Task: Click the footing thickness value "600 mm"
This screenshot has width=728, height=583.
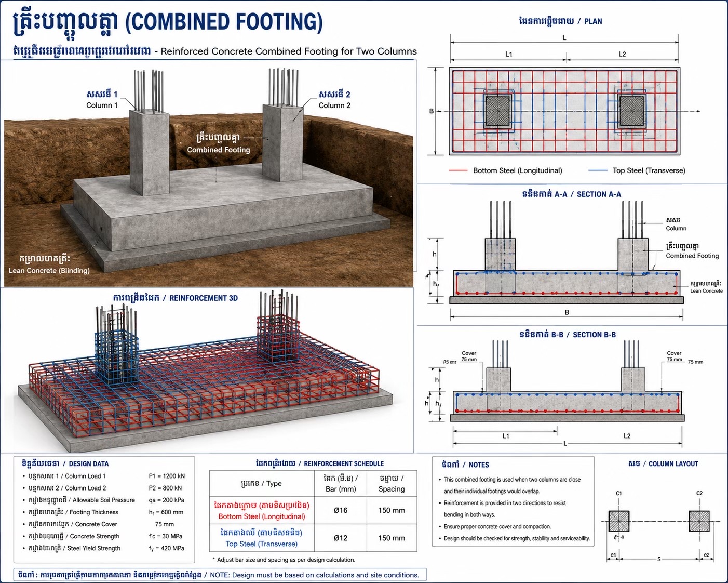Action: click(172, 512)
